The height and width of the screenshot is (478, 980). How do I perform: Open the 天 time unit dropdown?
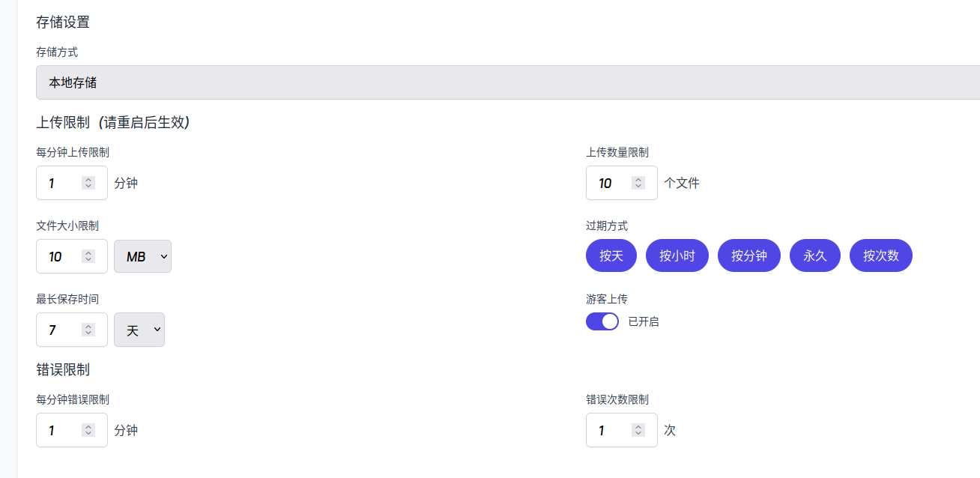click(139, 330)
